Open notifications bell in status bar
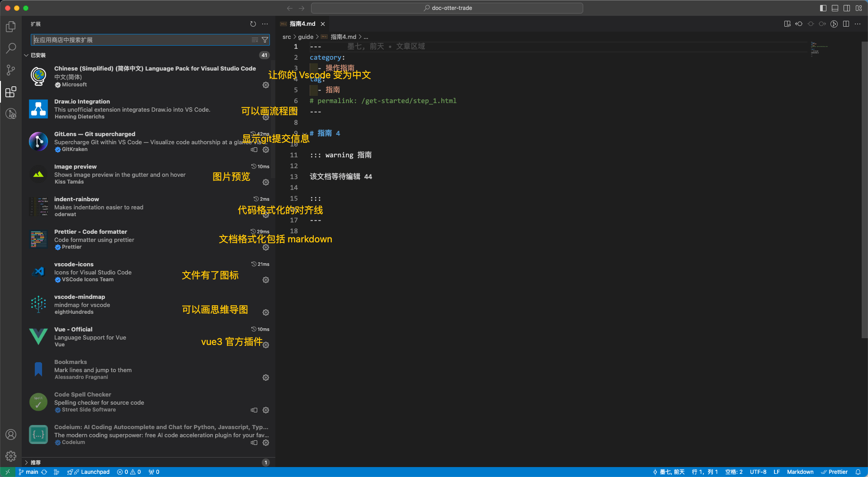The image size is (868, 477). click(858, 472)
